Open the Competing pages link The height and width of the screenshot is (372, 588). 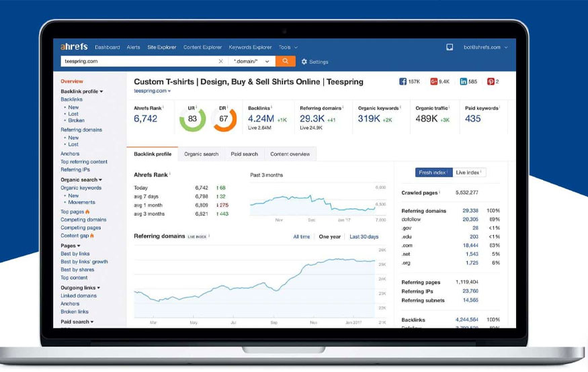[x=81, y=228]
